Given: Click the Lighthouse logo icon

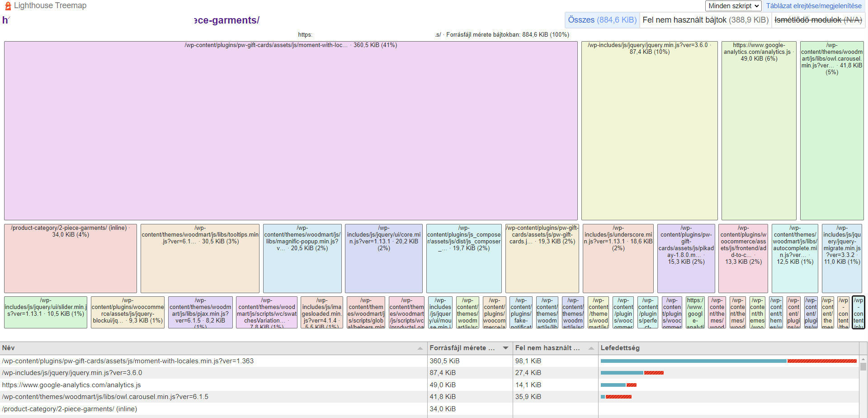Looking at the screenshot, I should pyautogui.click(x=8, y=6).
